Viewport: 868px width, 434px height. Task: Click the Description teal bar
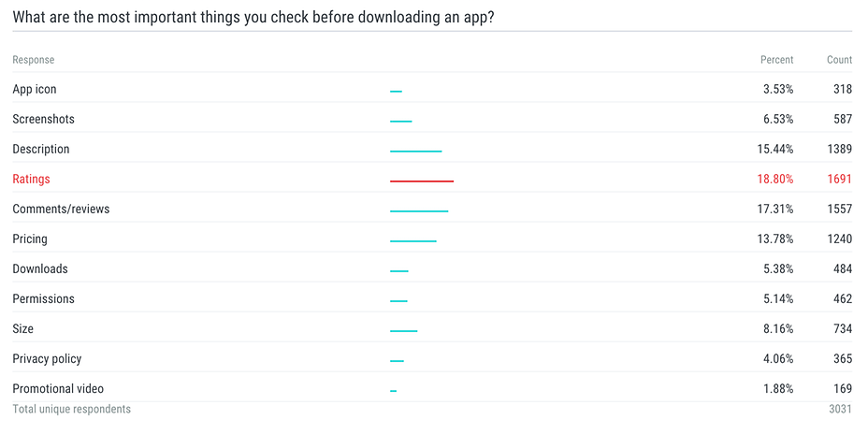click(x=415, y=152)
